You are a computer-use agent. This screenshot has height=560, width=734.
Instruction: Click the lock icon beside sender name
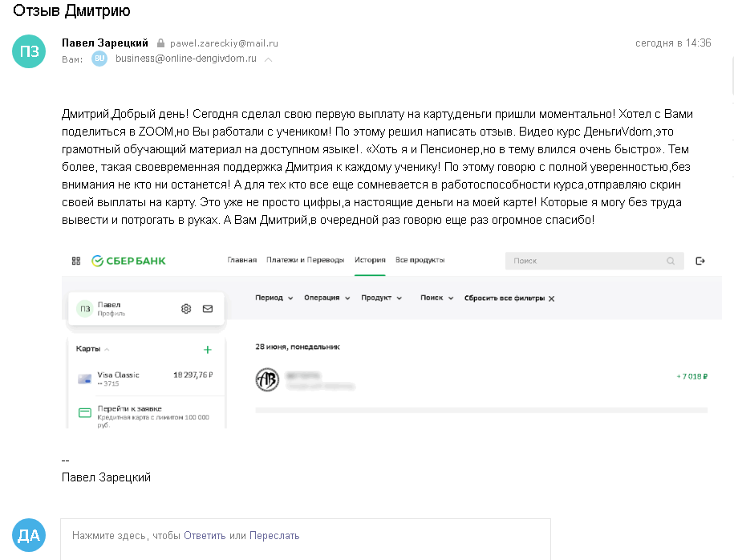160,43
